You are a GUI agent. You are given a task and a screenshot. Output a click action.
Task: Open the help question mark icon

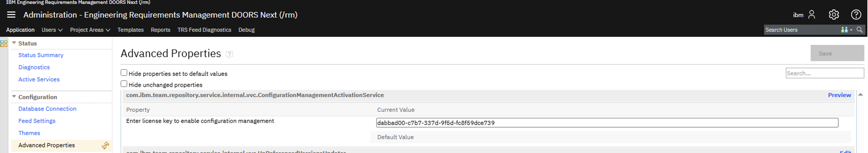856,14
